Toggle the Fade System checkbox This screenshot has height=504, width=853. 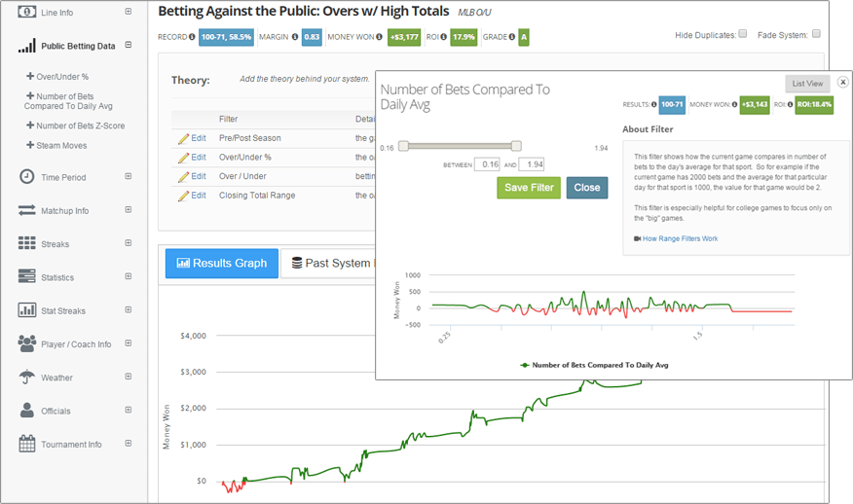(x=816, y=34)
